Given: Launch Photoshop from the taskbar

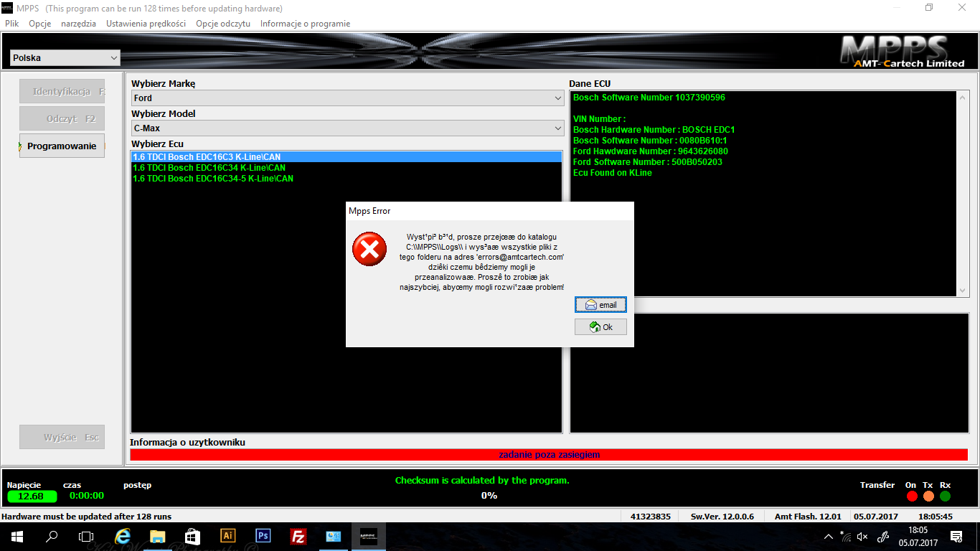Looking at the screenshot, I should (263, 536).
